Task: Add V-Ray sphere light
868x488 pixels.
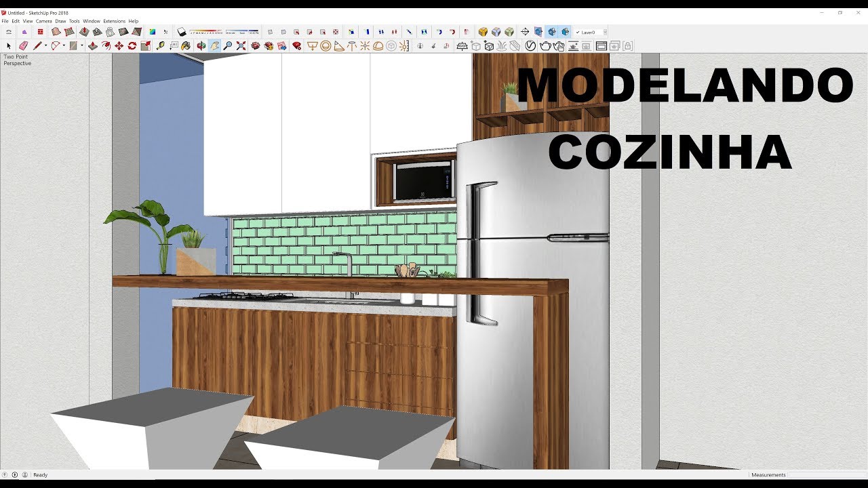Action: tap(325, 45)
